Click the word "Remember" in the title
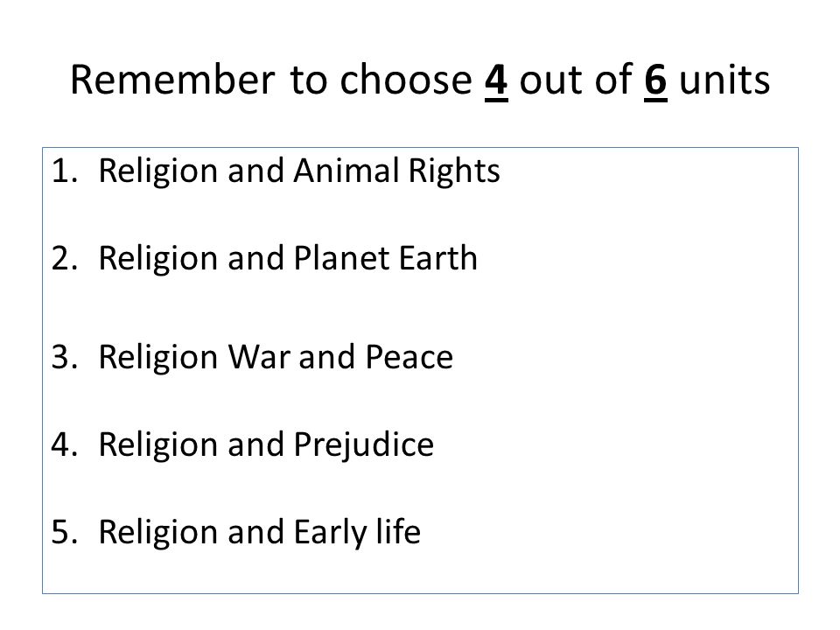 point(172,80)
